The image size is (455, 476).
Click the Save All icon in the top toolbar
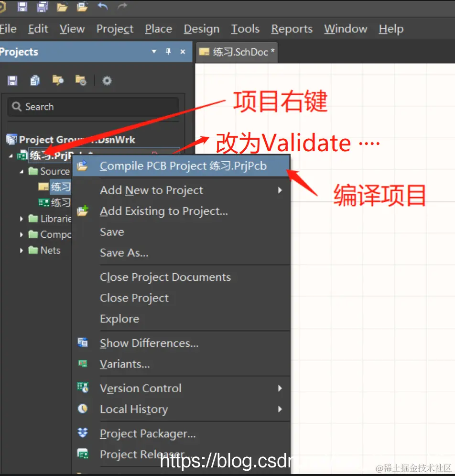coord(42,6)
